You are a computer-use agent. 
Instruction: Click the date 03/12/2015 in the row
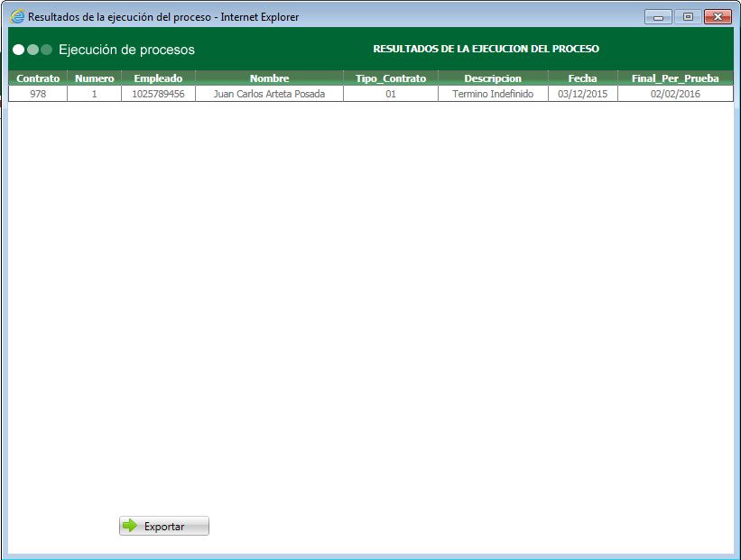(x=582, y=93)
